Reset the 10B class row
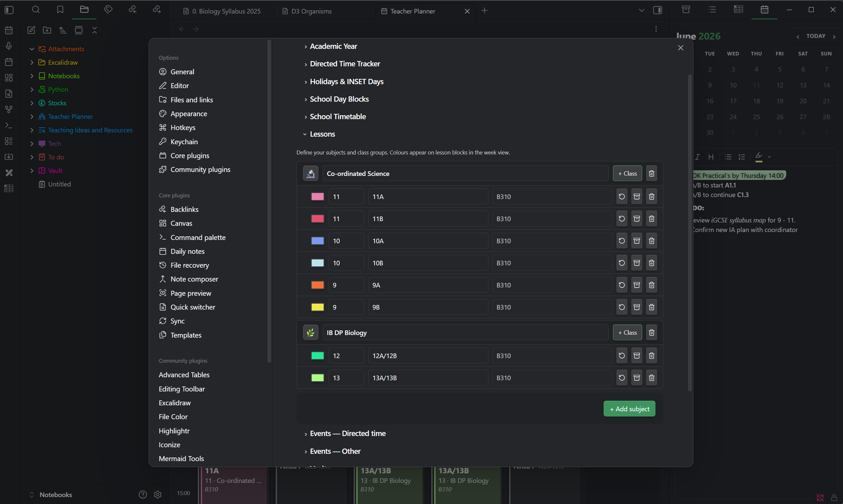The image size is (843, 504). pyautogui.click(x=622, y=263)
